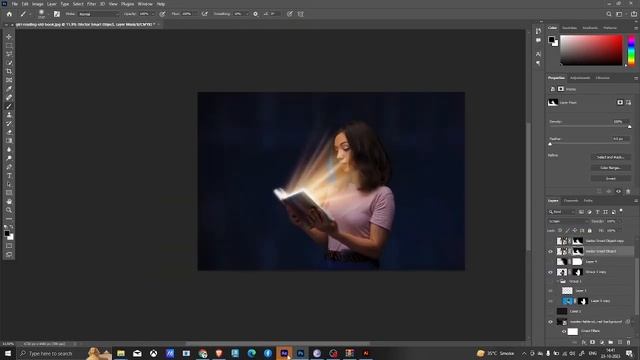Create new adjustment layer icon
This screenshot has width=640, height=360.
pyautogui.click(x=602, y=342)
